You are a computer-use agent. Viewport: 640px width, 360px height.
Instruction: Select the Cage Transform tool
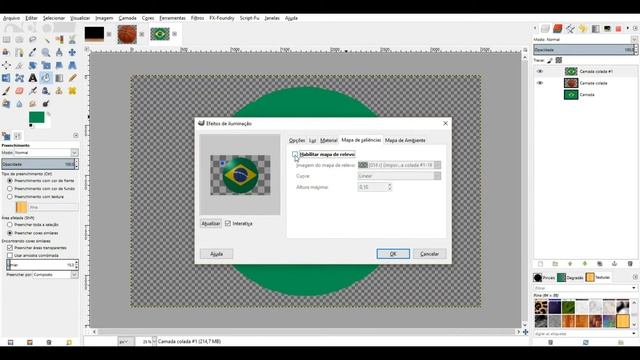[x=20, y=78]
